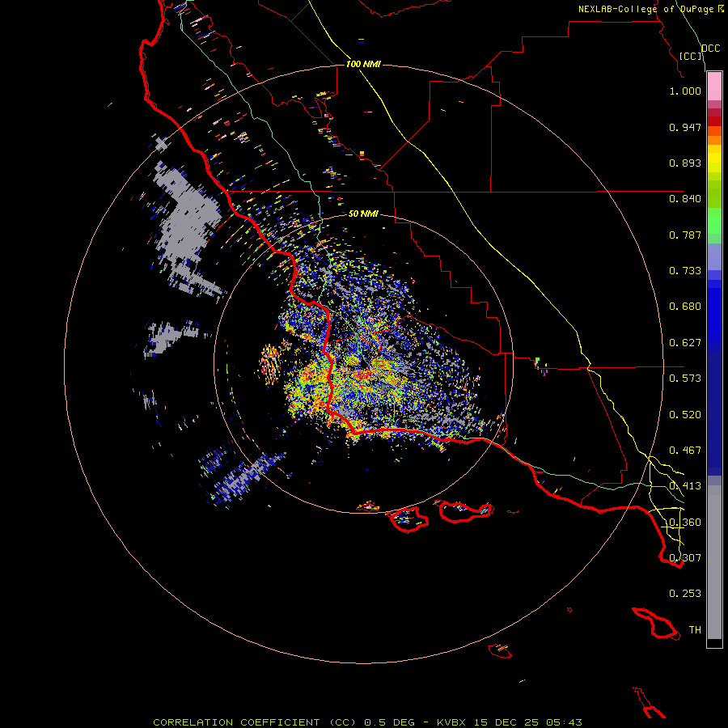This screenshot has height=728, width=728.
Task: Click the 0.733 legend value
Action: pyautogui.click(x=685, y=271)
